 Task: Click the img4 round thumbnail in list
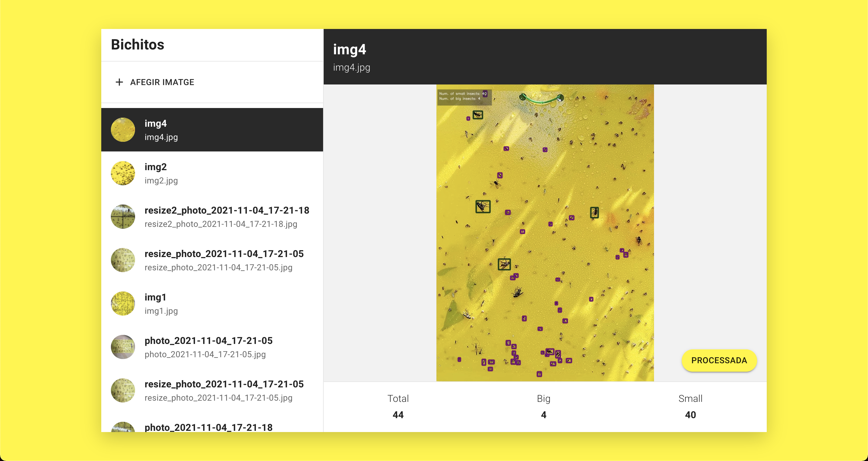pyautogui.click(x=123, y=130)
